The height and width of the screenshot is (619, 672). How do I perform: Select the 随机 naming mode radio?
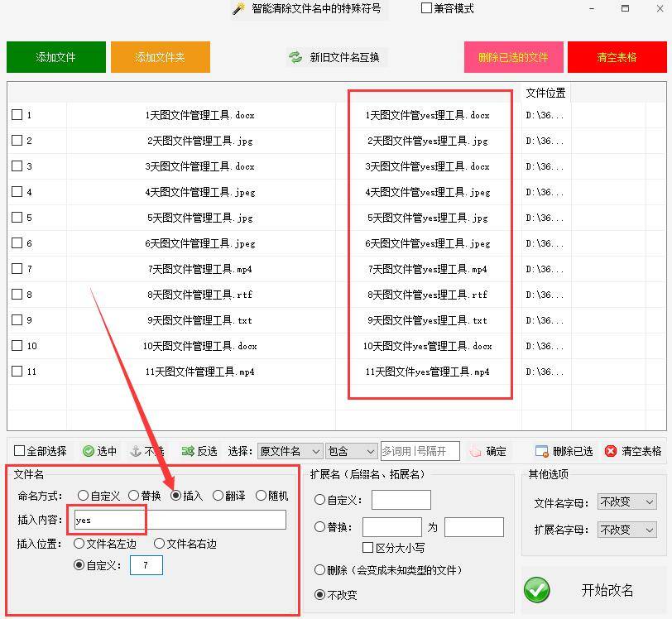tap(261, 496)
